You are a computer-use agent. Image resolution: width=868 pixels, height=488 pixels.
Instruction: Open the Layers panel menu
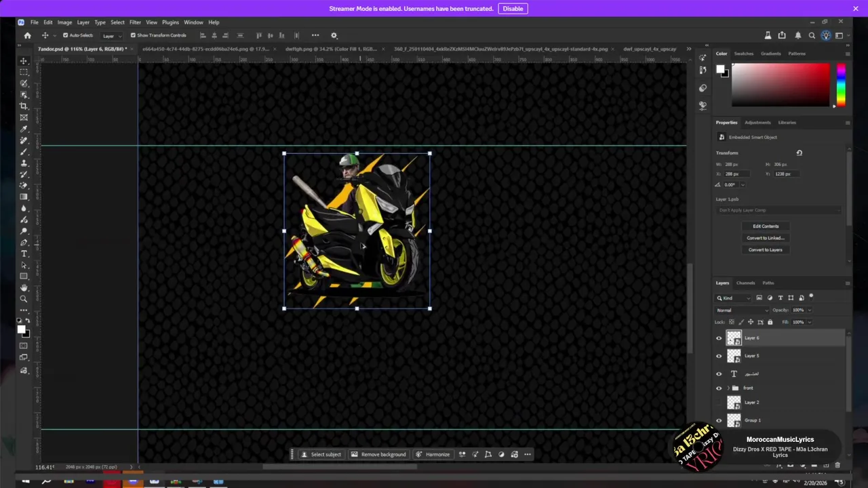tap(847, 283)
